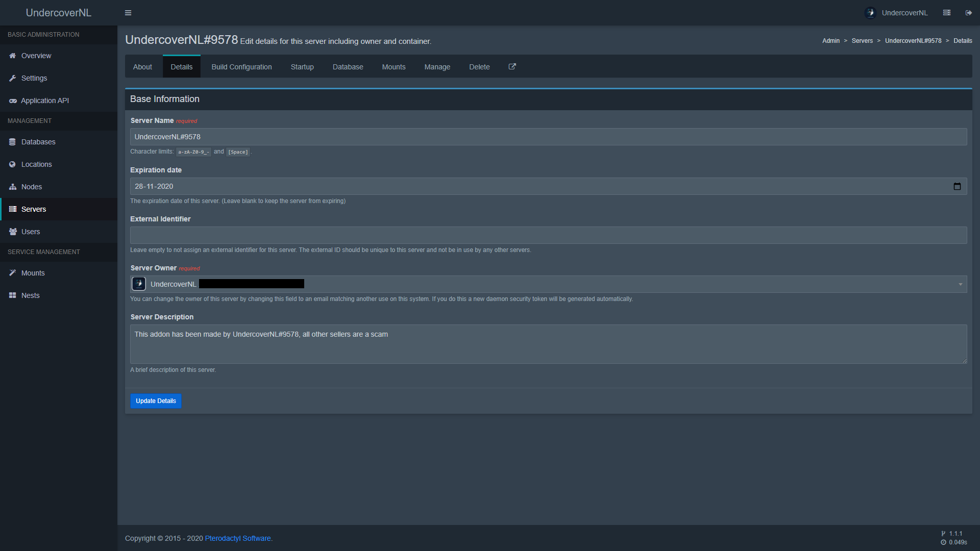Open the Pterodactyl Software footer link

tap(238, 538)
